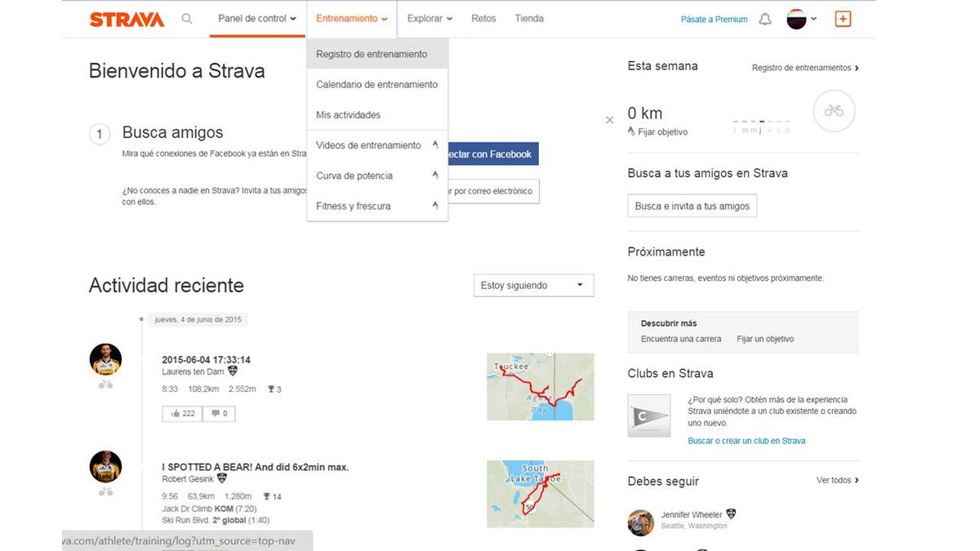Click the notifications bell icon
This screenshot has width=980, height=551.
[x=764, y=17]
